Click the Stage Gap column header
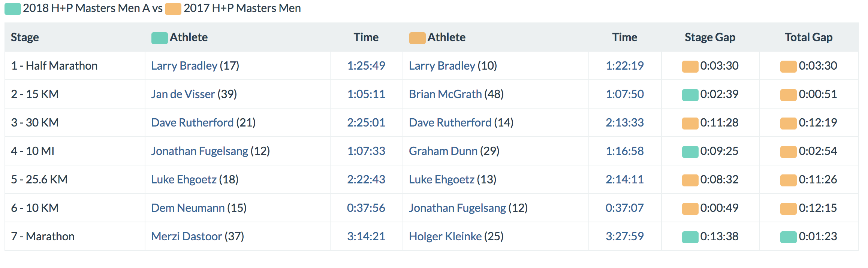 click(x=710, y=37)
